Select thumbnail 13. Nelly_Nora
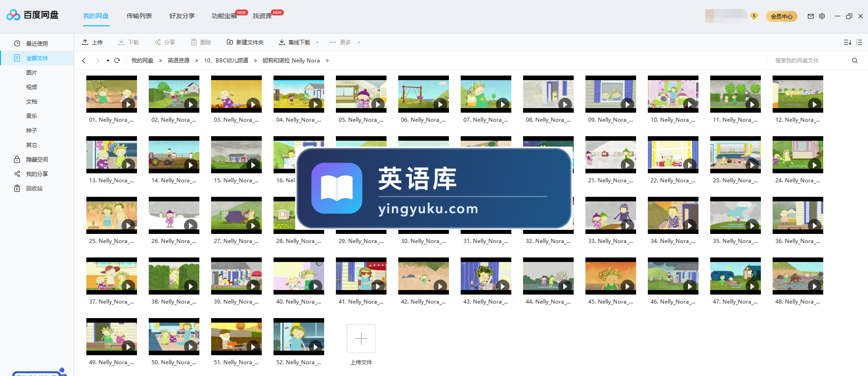 click(x=112, y=155)
